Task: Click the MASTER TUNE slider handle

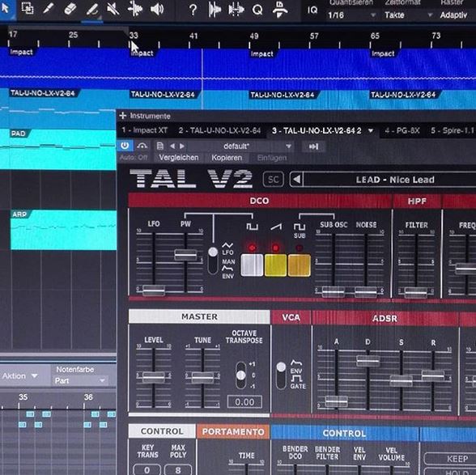Action: [202, 377]
